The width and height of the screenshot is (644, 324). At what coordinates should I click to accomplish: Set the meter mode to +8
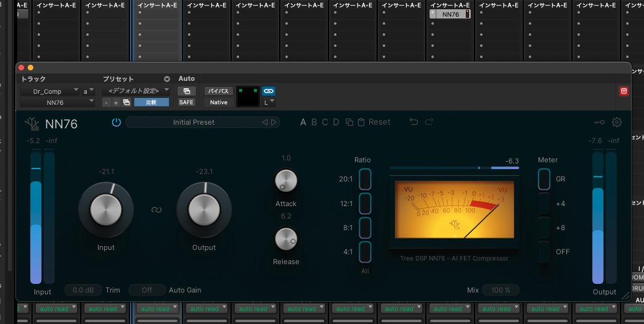tap(544, 228)
